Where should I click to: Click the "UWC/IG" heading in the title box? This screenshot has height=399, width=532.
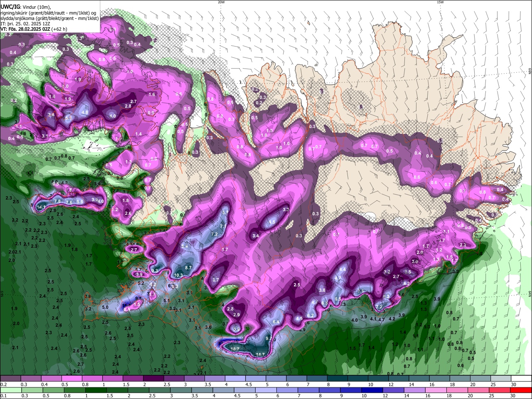pyautogui.click(x=10, y=7)
